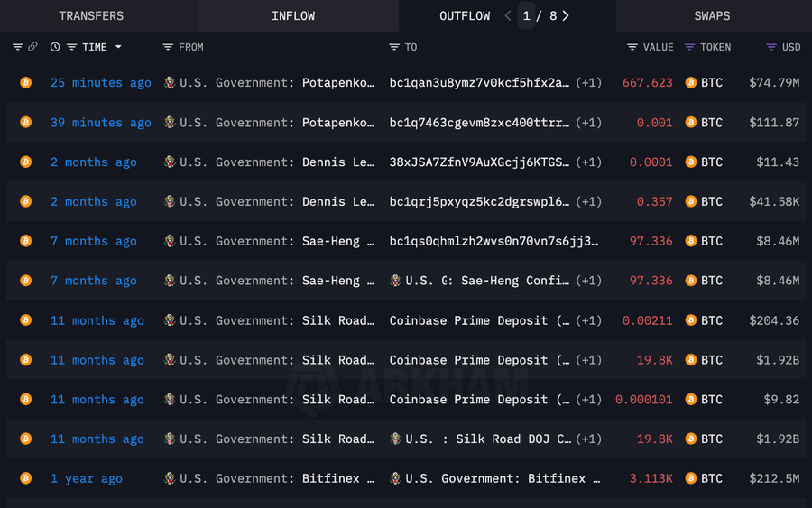Select the value 667.623
812x508 pixels.
647,83
